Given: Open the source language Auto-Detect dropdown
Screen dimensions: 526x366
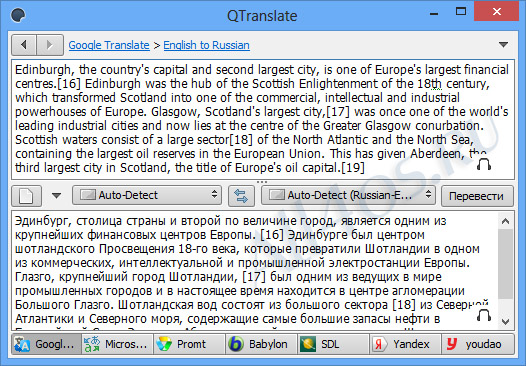Looking at the screenshot, I should point(147,195).
